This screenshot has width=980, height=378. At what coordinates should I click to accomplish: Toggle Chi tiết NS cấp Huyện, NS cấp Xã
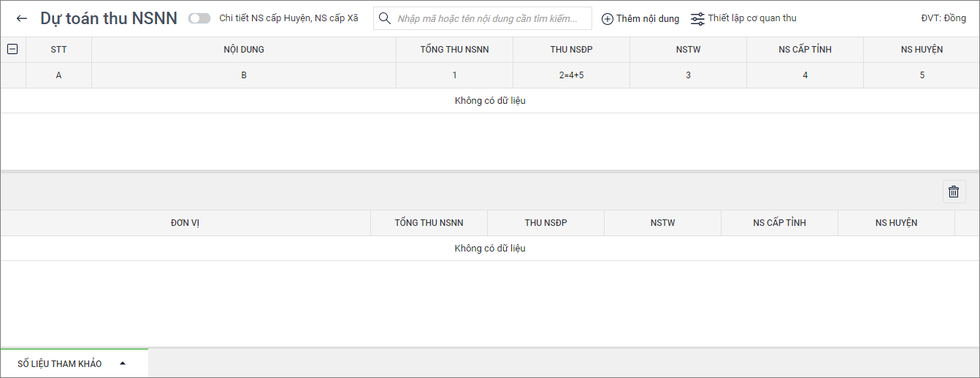tap(199, 18)
